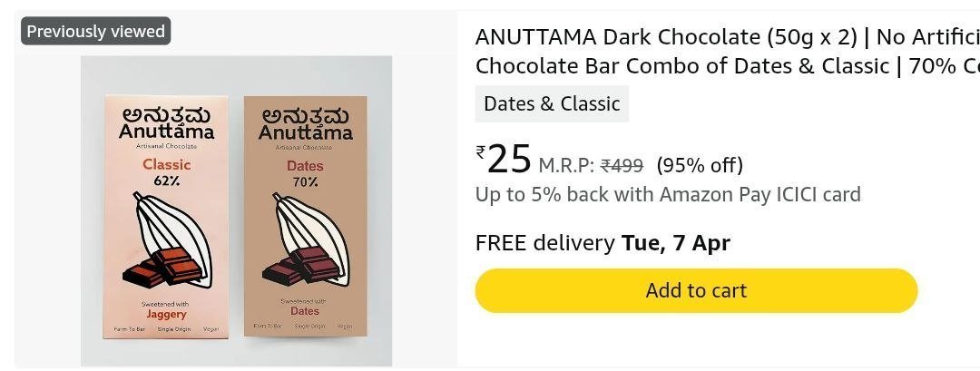This screenshot has width=980, height=371.
Task: Click the Anuttama logo on Classic bar
Action: tap(166, 123)
